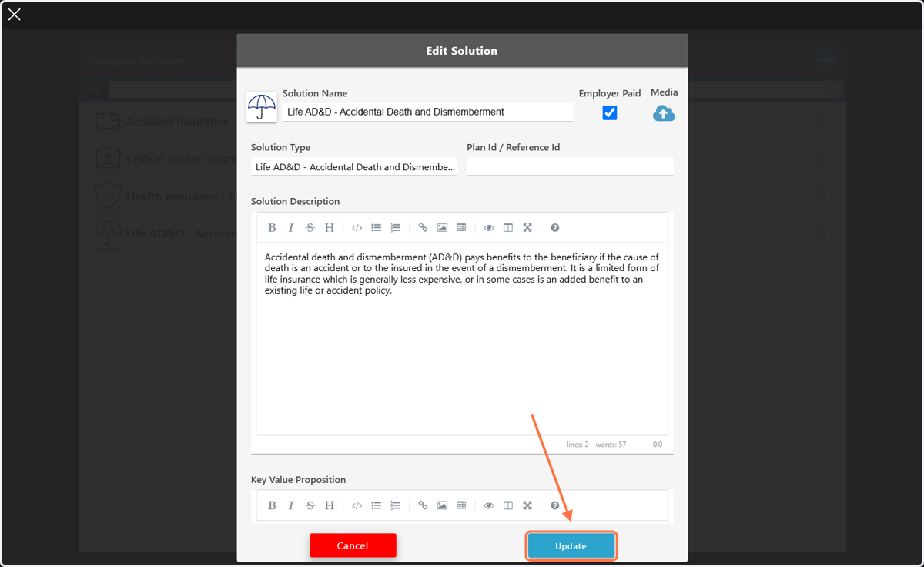
Task: Click Heading in Solution Description toolbar
Action: tap(330, 227)
